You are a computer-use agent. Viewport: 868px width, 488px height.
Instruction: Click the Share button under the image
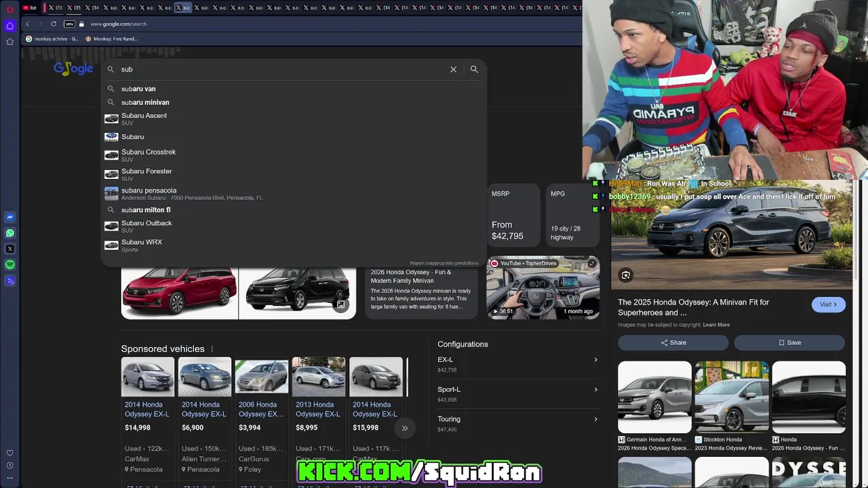click(x=674, y=342)
